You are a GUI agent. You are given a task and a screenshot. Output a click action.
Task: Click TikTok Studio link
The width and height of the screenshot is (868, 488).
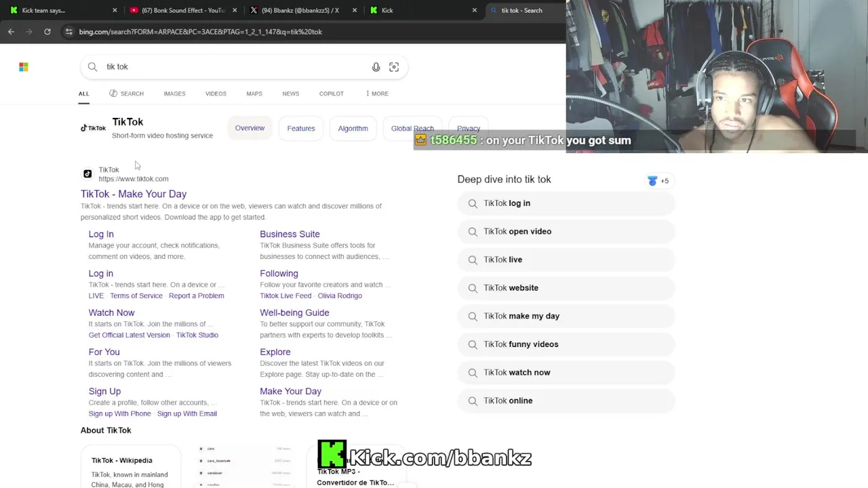click(x=197, y=335)
